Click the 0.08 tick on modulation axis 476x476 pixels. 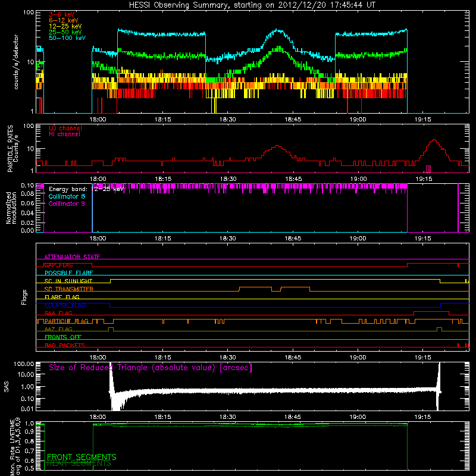click(x=27, y=193)
